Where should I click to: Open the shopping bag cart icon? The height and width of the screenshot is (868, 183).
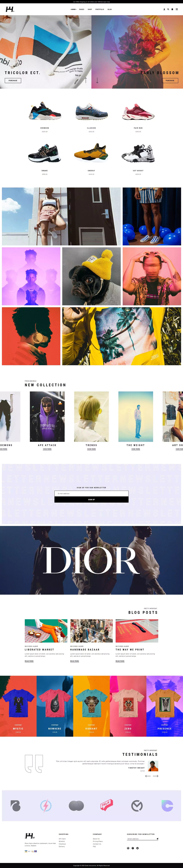click(x=172, y=9)
